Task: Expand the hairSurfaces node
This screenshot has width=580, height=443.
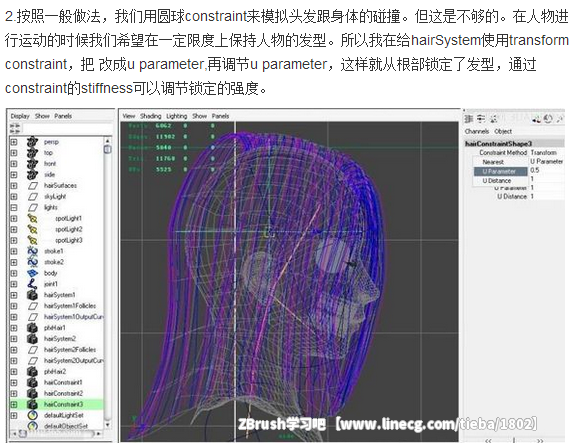Action: coord(14,186)
